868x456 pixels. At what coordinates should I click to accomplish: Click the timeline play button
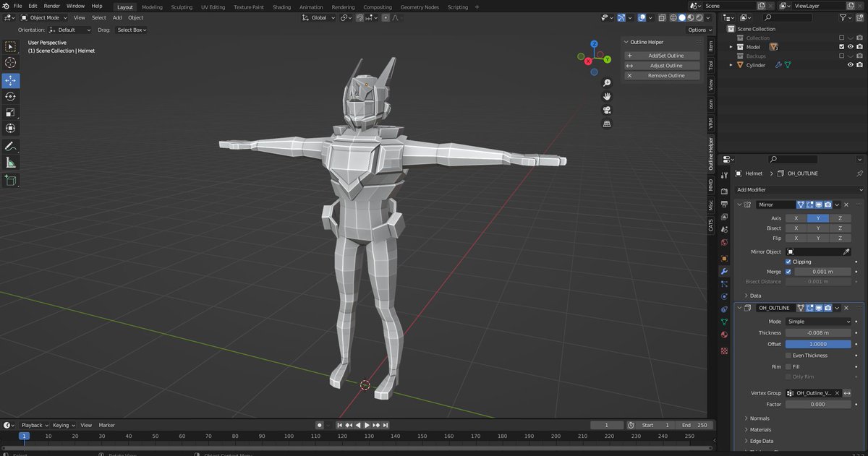(x=367, y=425)
